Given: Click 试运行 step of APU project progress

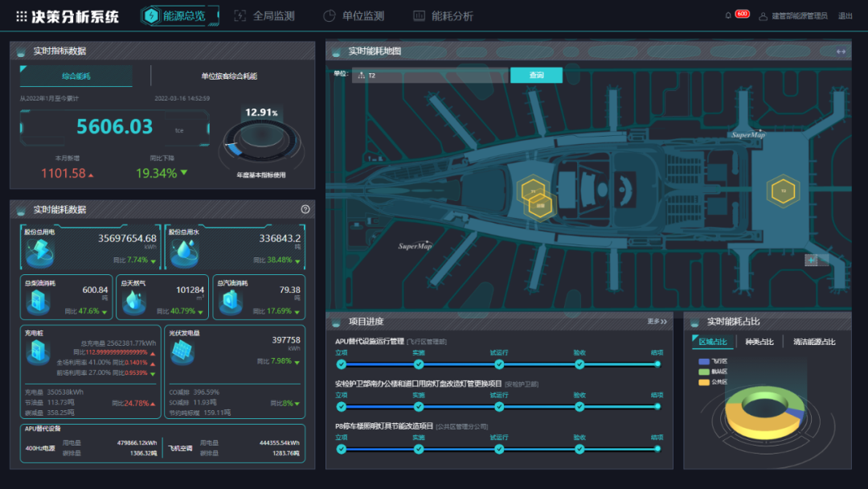Looking at the screenshot, I should click(499, 364).
